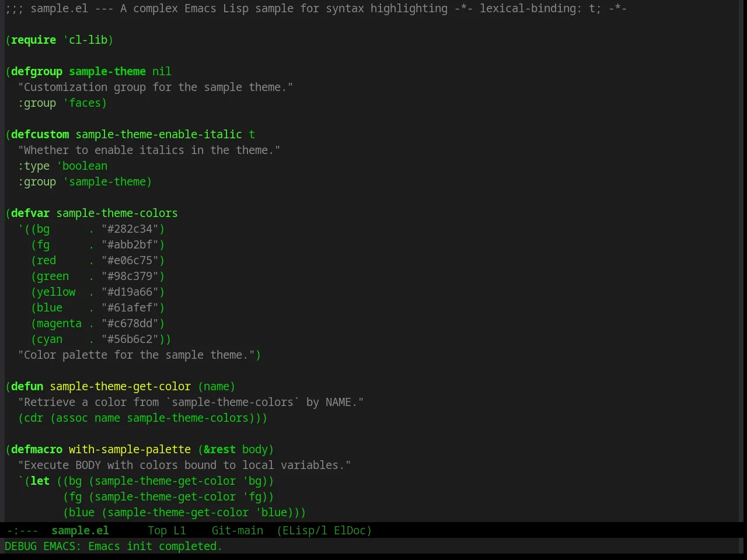Click the "#282c34" color string
Image resolution: width=747 pixels, height=560 pixels.
130,229
